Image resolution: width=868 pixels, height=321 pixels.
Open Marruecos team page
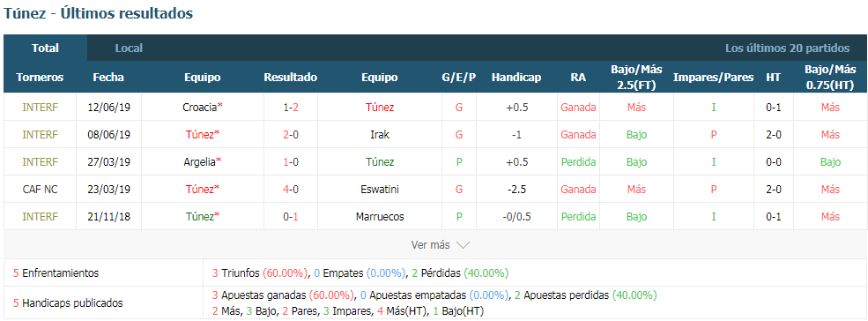point(380,217)
